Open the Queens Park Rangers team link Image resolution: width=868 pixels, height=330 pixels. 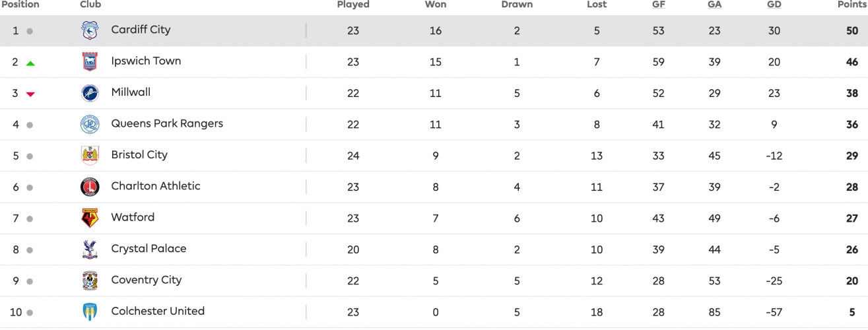pos(167,123)
